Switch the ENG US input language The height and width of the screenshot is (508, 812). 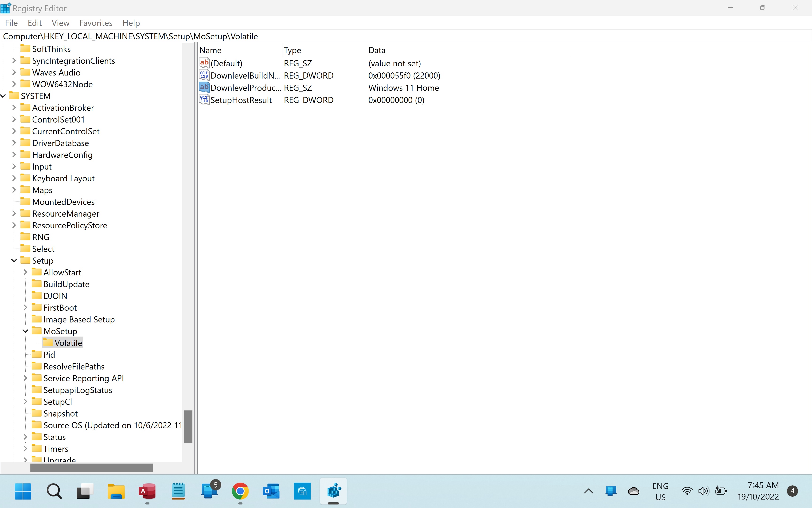pyautogui.click(x=660, y=491)
